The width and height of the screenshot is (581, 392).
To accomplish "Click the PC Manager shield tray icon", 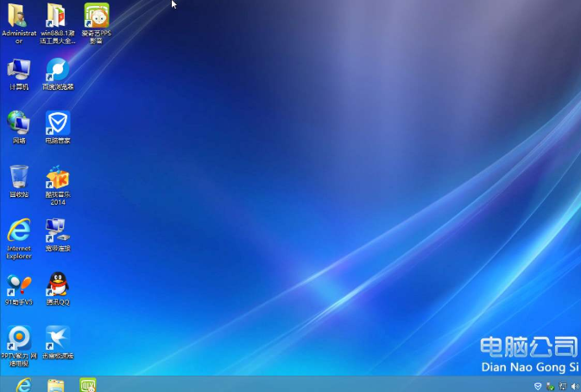I will point(538,387).
